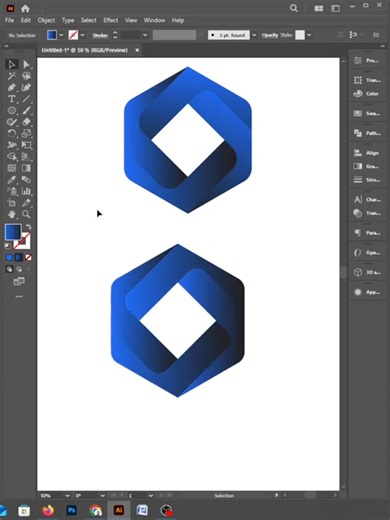Open the artboard number dropdown
The image size is (390, 520).
[151, 496]
